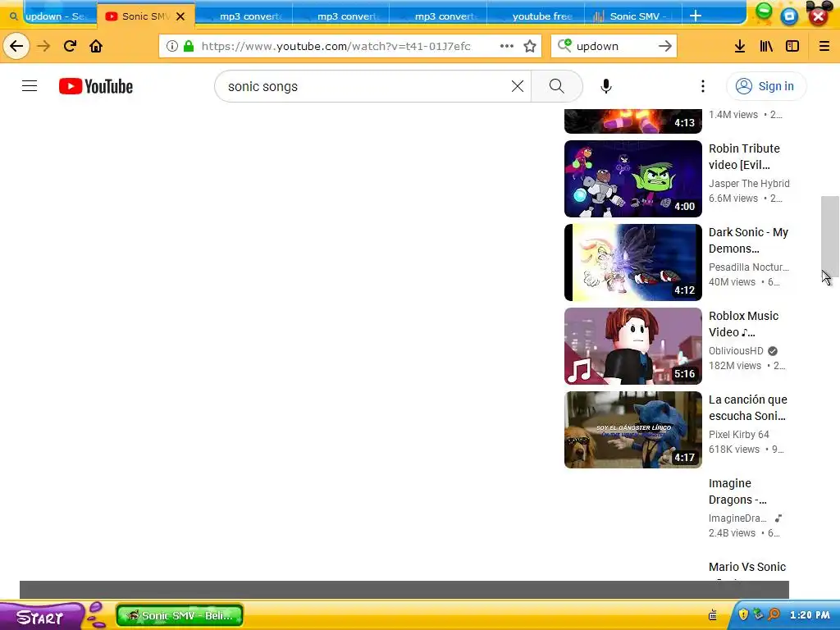Open La canción que escucha Sonic link
The height and width of the screenshot is (630, 840).
point(748,407)
